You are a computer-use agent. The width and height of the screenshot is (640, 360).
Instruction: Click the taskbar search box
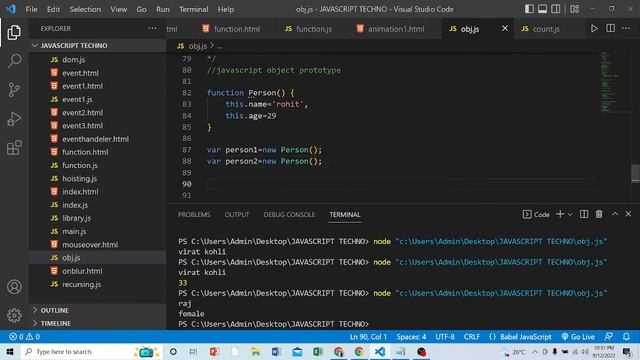[90, 351]
